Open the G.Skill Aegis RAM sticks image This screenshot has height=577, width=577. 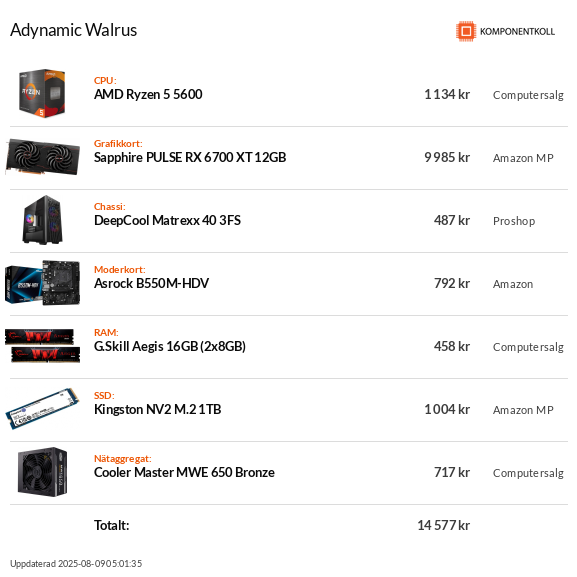tap(43, 346)
